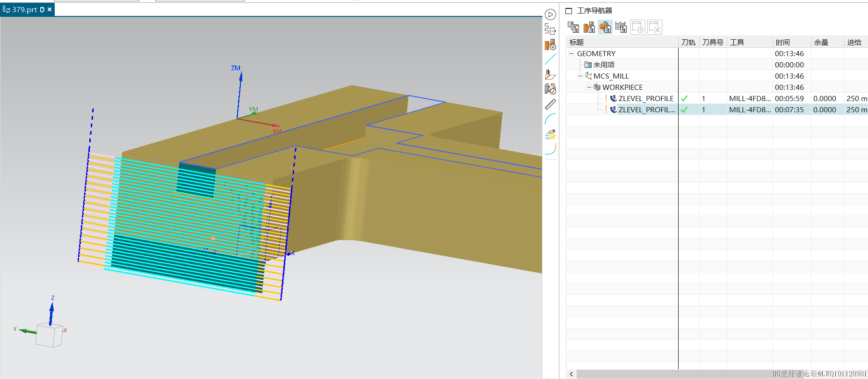This screenshot has height=379, width=868.
Task: Click green checkmark of first ZLEVEL_PROFILE row
Action: [x=684, y=98]
